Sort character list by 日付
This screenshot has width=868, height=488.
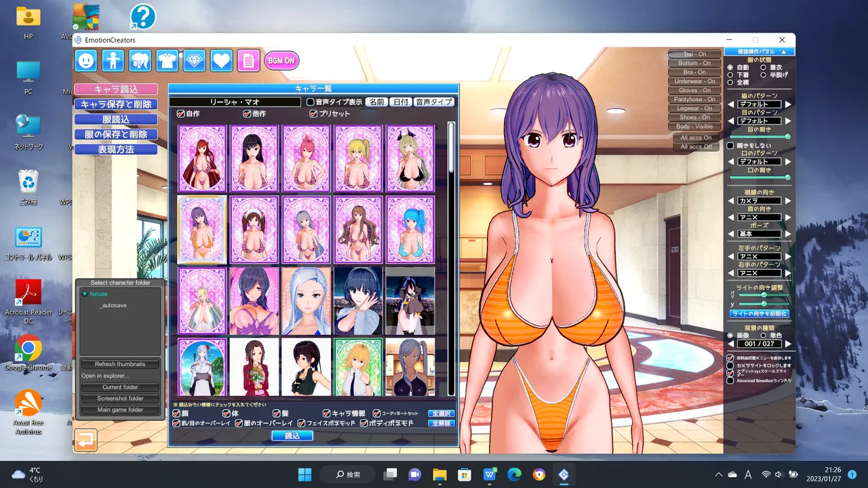pos(401,102)
